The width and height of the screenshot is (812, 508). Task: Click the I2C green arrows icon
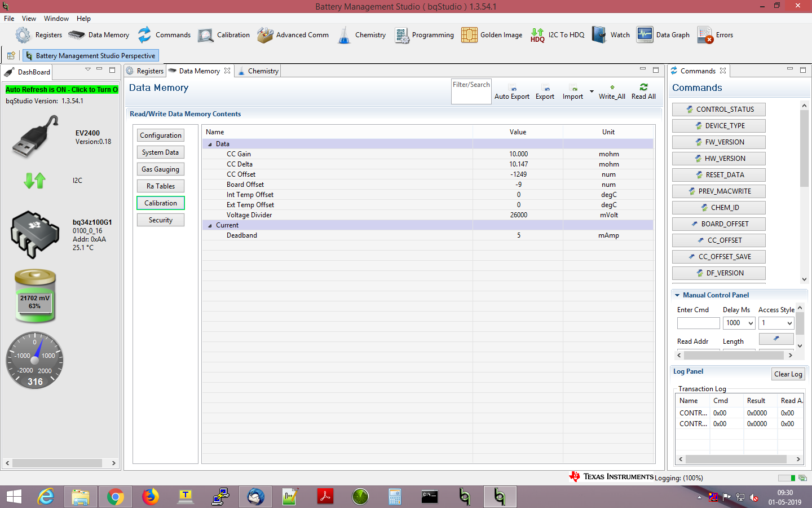point(34,181)
